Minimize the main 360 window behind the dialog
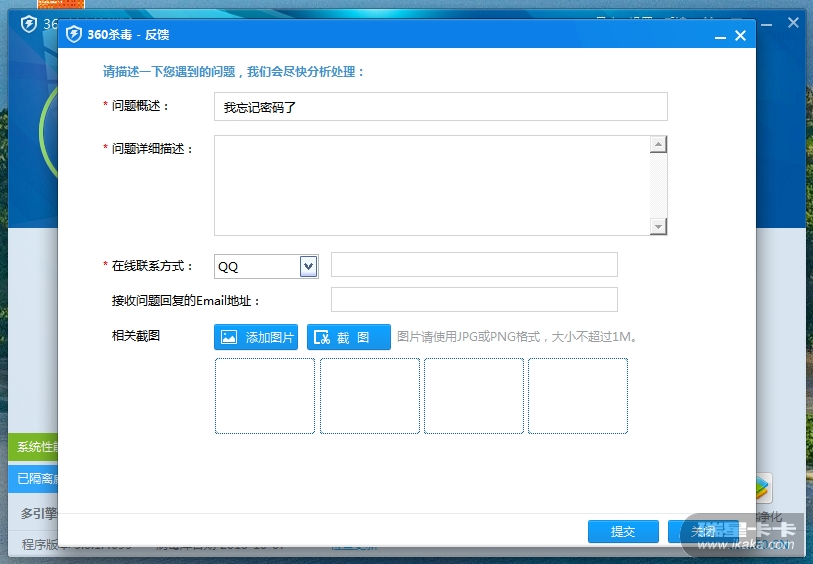Viewport: 813px width, 564px height. click(767, 24)
